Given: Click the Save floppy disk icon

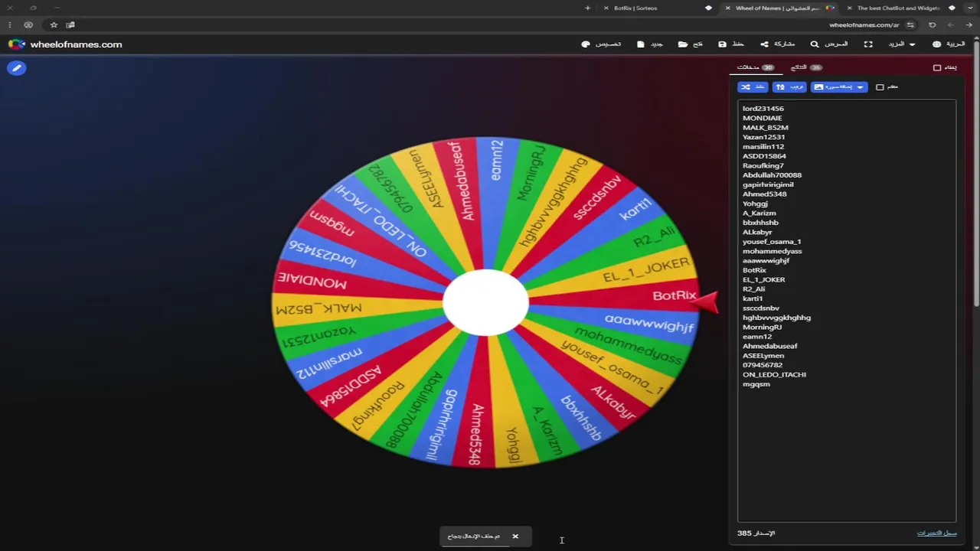Looking at the screenshot, I should (x=722, y=44).
